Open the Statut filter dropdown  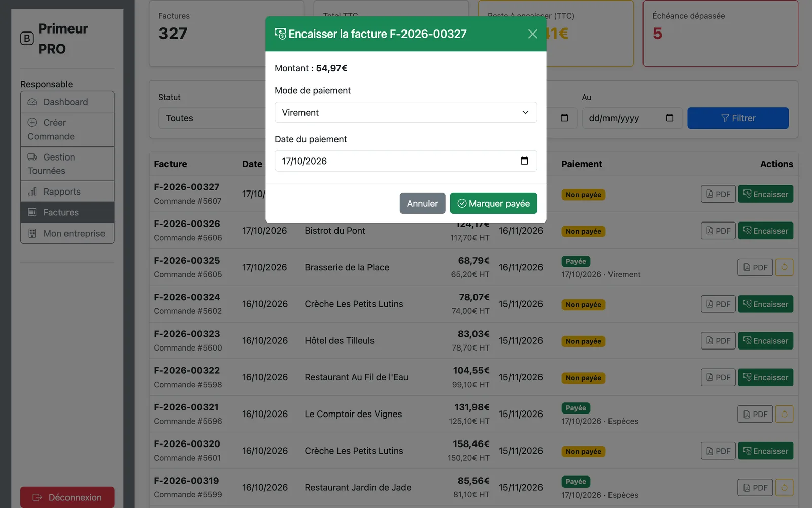pyautogui.click(x=212, y=118)
